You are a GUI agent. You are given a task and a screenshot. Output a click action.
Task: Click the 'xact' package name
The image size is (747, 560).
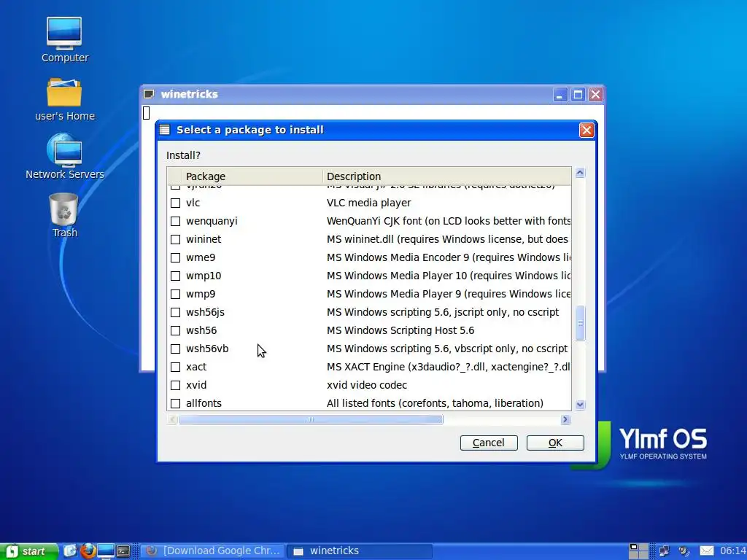[196, 367]
